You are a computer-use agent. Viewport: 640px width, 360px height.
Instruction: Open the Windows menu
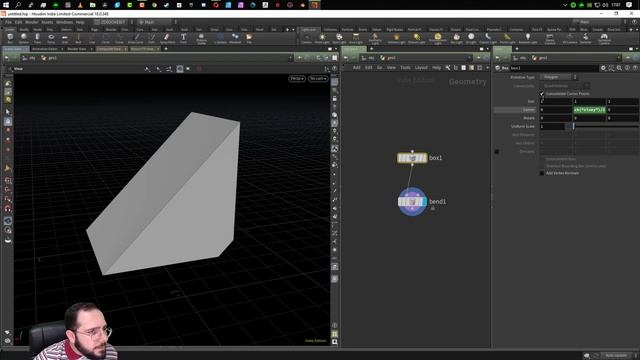[64, 22]
